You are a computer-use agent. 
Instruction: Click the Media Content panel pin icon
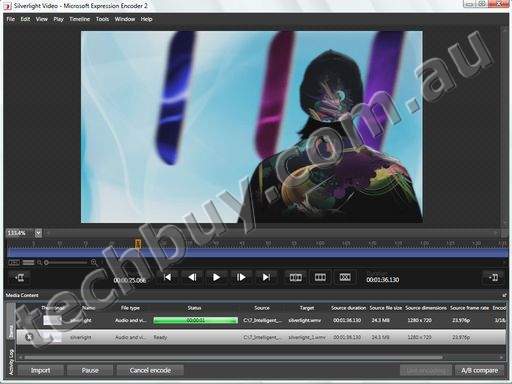click(x=504, y=295)
